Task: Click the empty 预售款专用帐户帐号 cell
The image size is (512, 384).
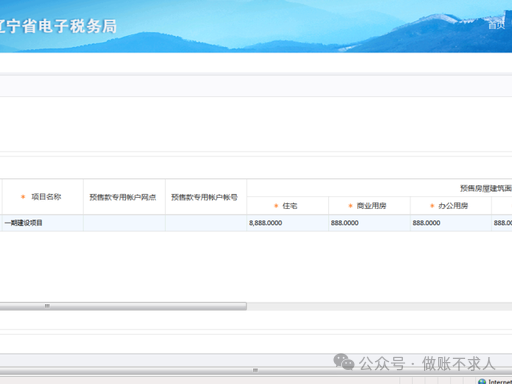Action: [206, 223]
